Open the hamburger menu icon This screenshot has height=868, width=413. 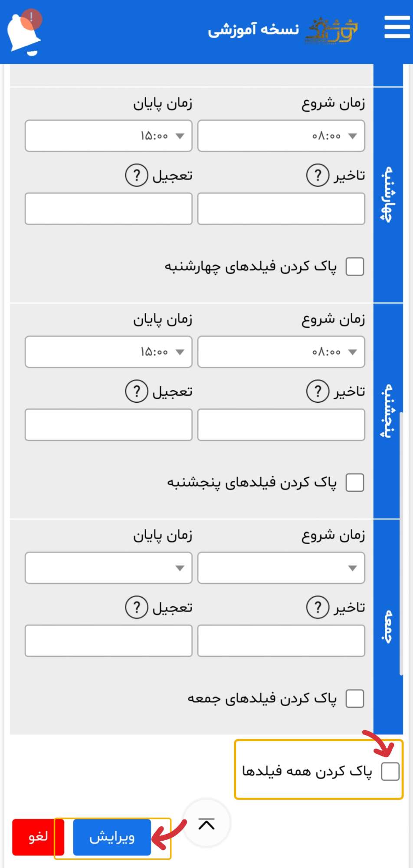pyautogui.click(x=397, y=27)
